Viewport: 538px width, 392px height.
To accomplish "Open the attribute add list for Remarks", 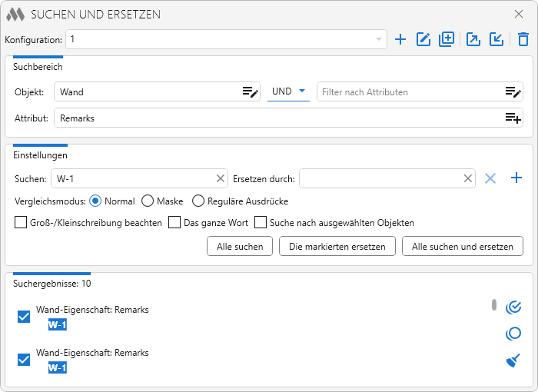I will (513, 118).
